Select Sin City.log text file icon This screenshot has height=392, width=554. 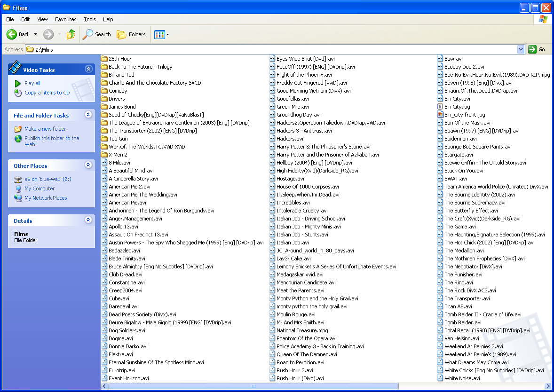click(440, 107)
